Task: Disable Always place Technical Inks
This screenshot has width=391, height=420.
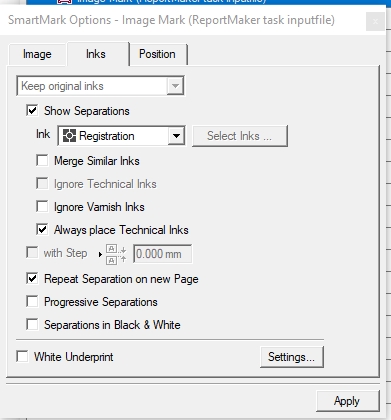Action: point(42,230)
